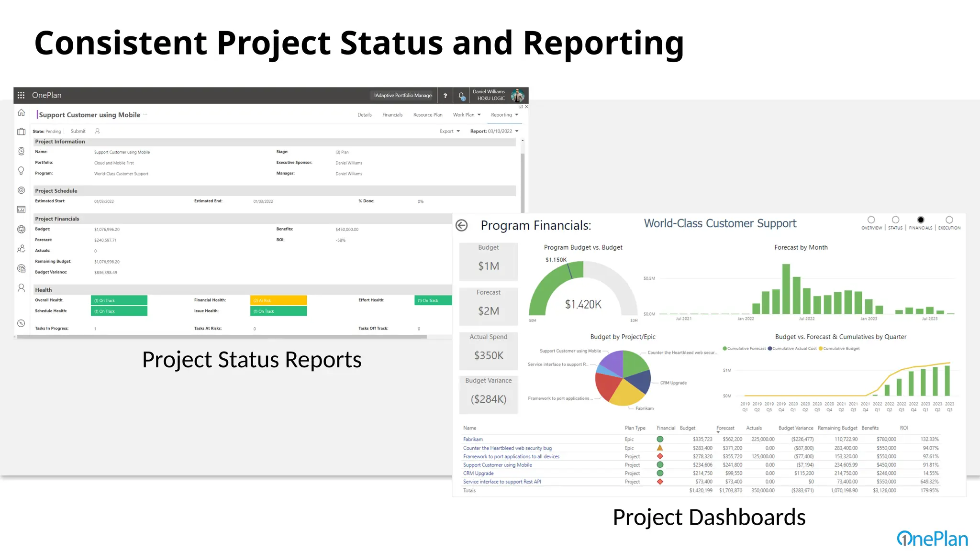
Task: Select the Execution radio button
Action: click(949, 220)
